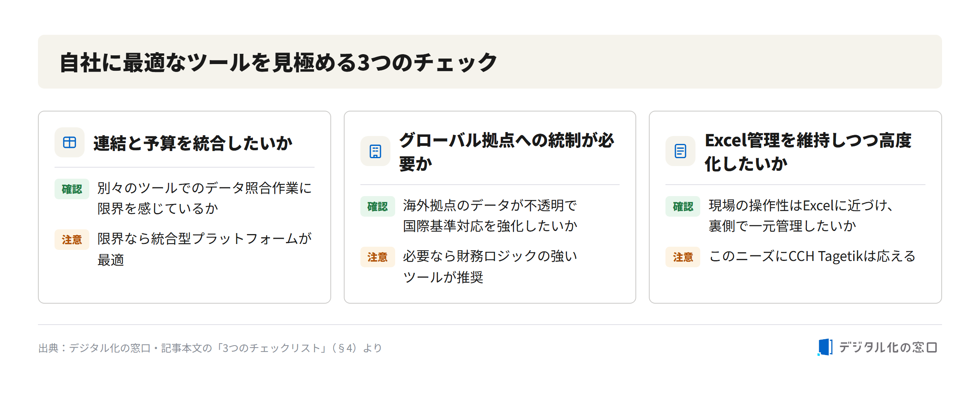The height and width of the screenshot is (393, 980).
Task: Click the 出典 source citation line
Action: tap(210, 348)
